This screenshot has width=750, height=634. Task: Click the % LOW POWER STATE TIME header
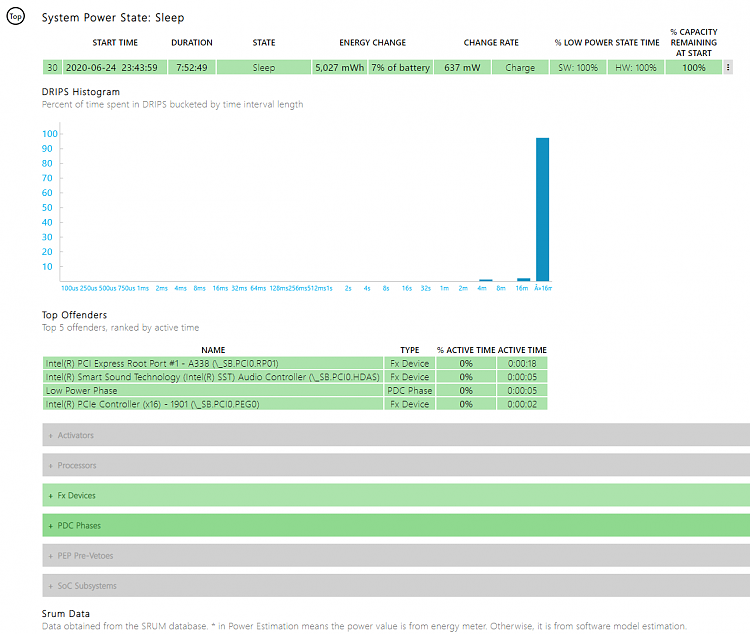click(x=607, y=43)
